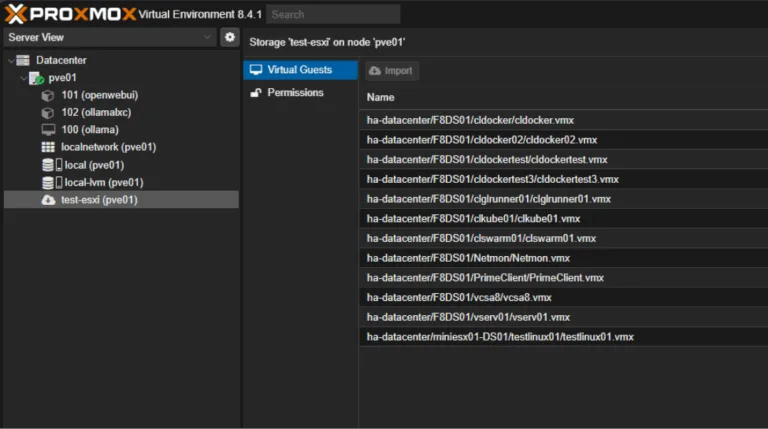Focus the Search input field
768x429 pixels.
(x=333, y=14)
